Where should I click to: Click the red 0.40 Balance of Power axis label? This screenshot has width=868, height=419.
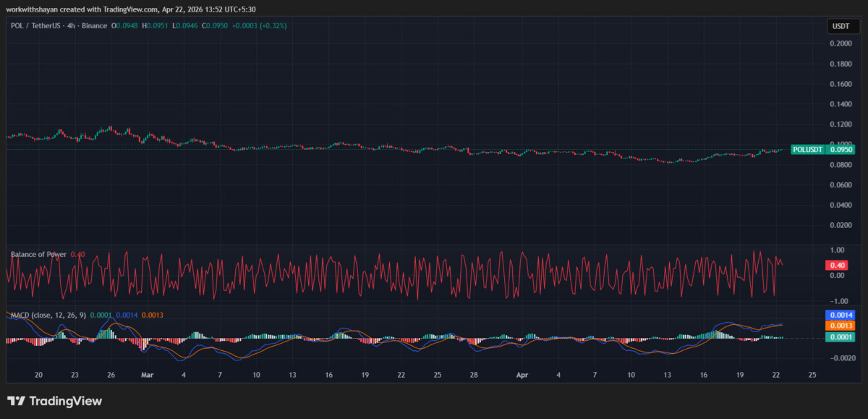[x=835, y=266]
